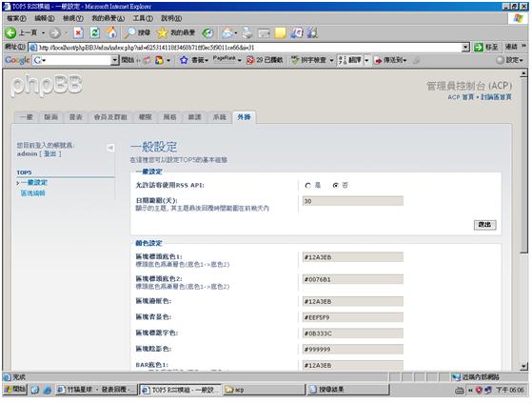The height and width of the screenshot is (404, 532).
Task: Switch to the highlighted last ACP tab
Action: coord(244,117)
